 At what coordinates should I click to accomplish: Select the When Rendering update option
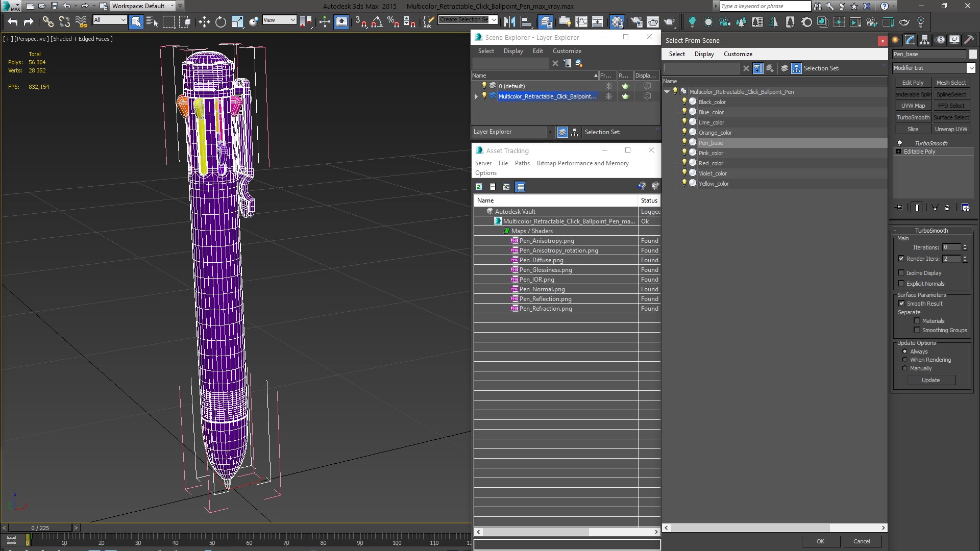[905, 360]
